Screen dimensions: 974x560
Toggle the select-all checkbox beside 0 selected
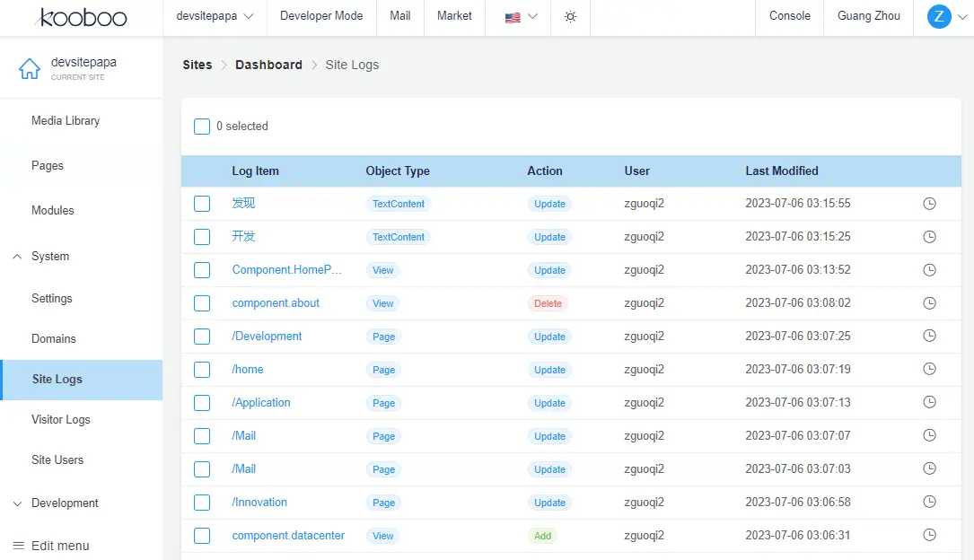202,127
